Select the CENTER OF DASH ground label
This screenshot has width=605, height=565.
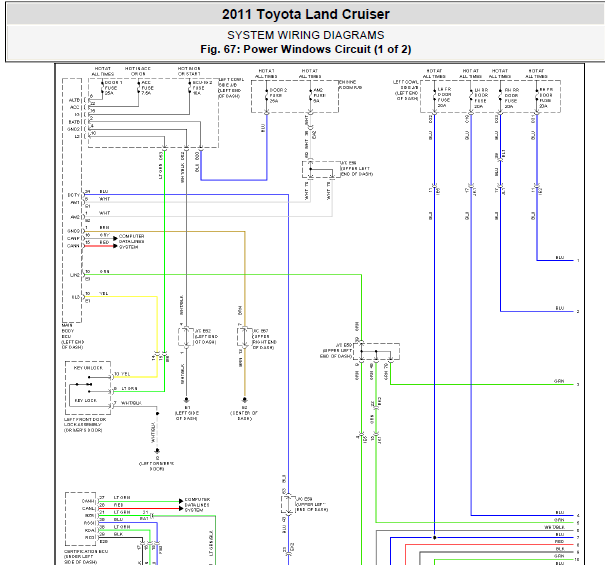tap(244, 413)
